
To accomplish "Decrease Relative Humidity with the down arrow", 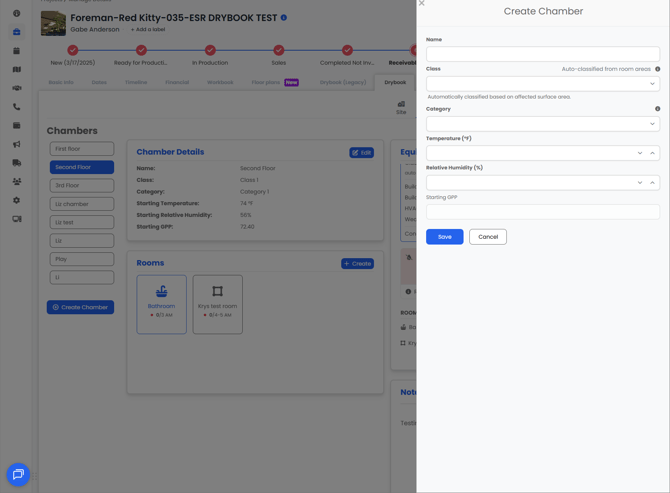I will click(640, 182).
